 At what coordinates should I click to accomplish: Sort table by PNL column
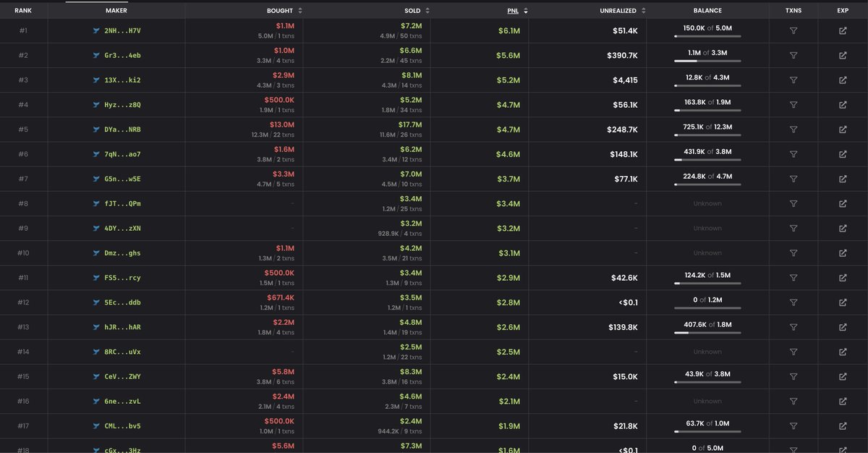[x=517, y=11]
